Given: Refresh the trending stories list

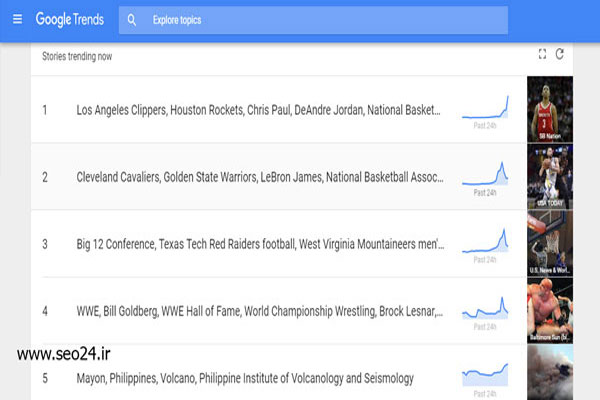Looking at the screenshot, I should tap(559, 54).
